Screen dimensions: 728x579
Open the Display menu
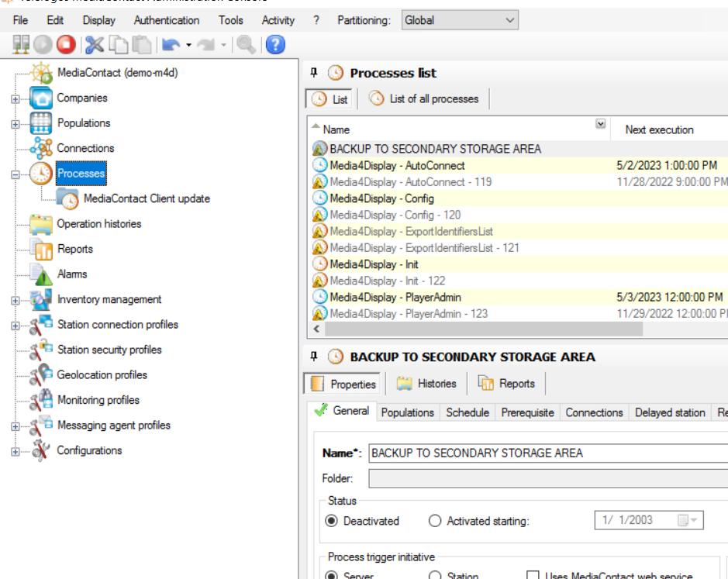pos(99,20)
